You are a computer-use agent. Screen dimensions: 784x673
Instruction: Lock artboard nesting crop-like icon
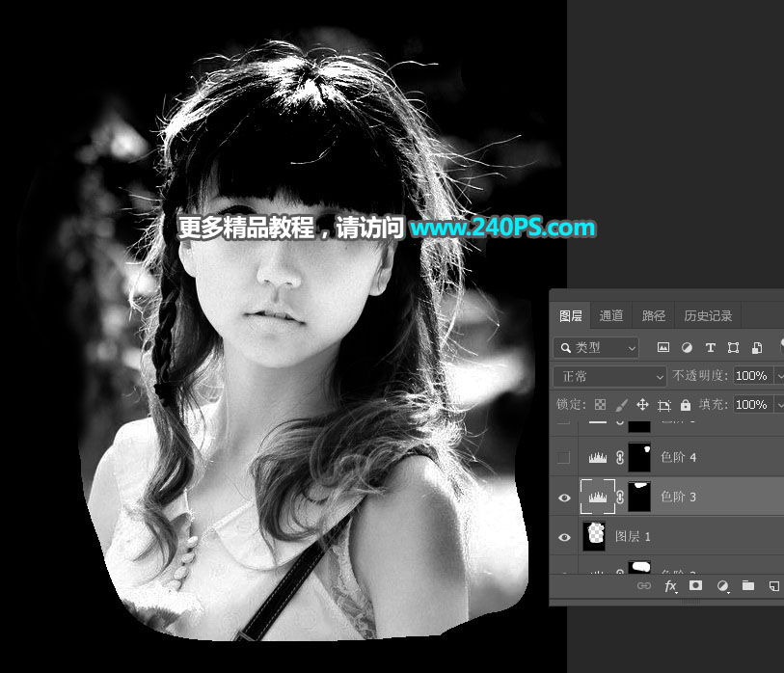click(664, 405)
